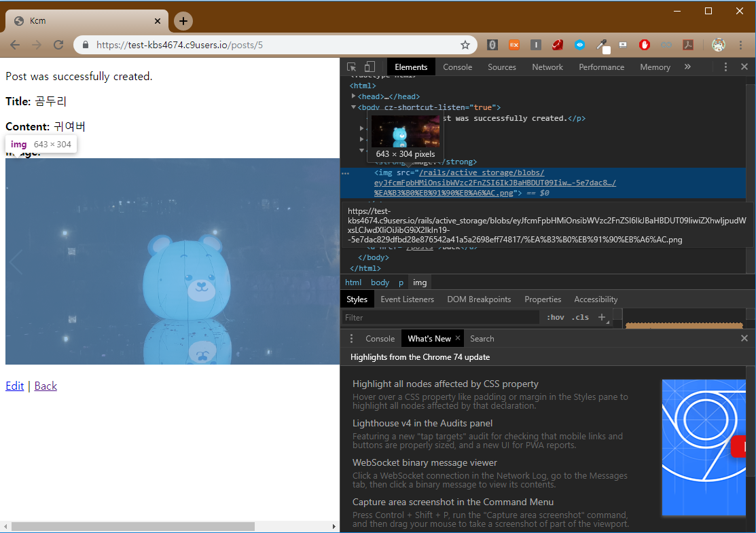The width and height of the screenshot is (756, 533).
Task: Open DOM Breakpoints pane
Action: (479, 299)
